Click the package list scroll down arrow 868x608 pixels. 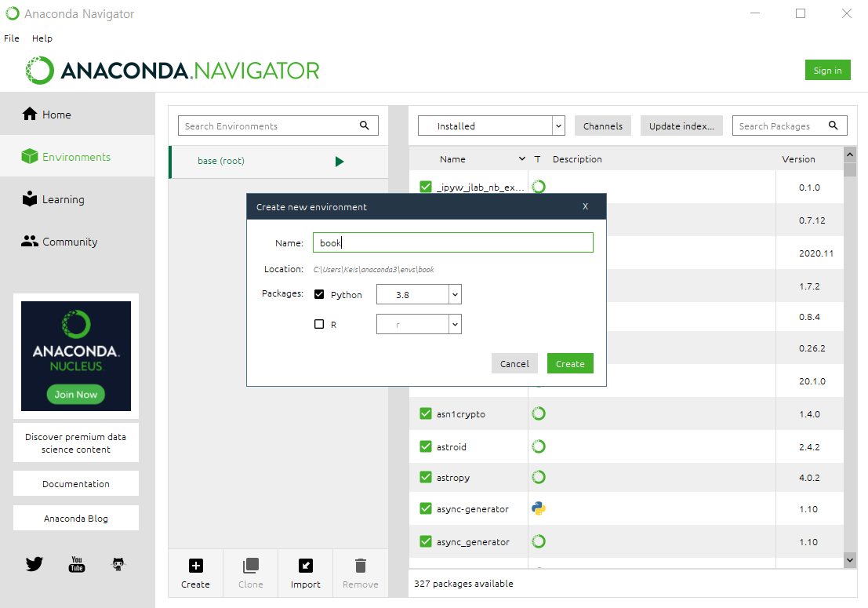[x=850, y=560]
